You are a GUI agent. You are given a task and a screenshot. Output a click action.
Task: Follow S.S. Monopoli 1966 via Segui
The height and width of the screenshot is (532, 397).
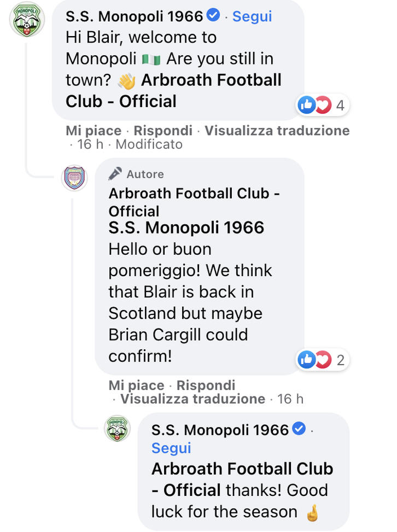tap(252, 16)
